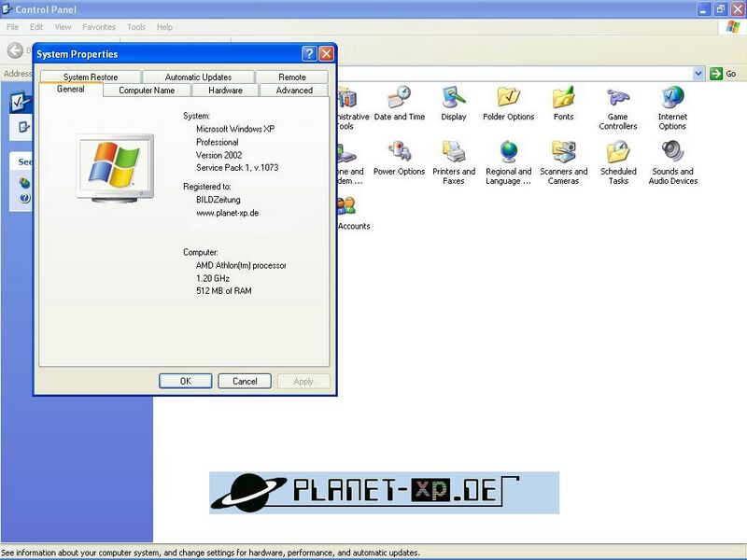Image resolution: width=747 pixels, height=560 pixels.
Task: Click the Go button beside address bar
Action: pos(723,74)
